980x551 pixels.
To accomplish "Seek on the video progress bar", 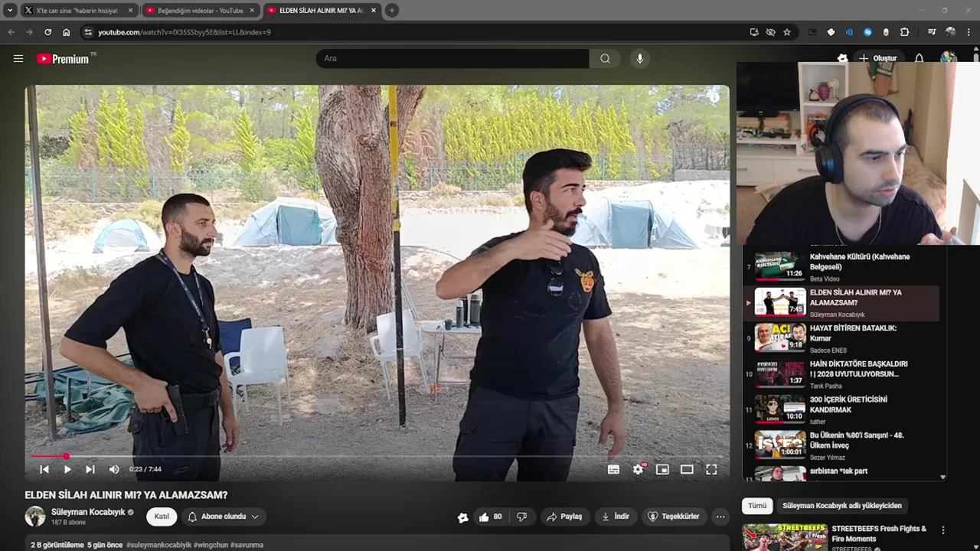I will (375, 457).
